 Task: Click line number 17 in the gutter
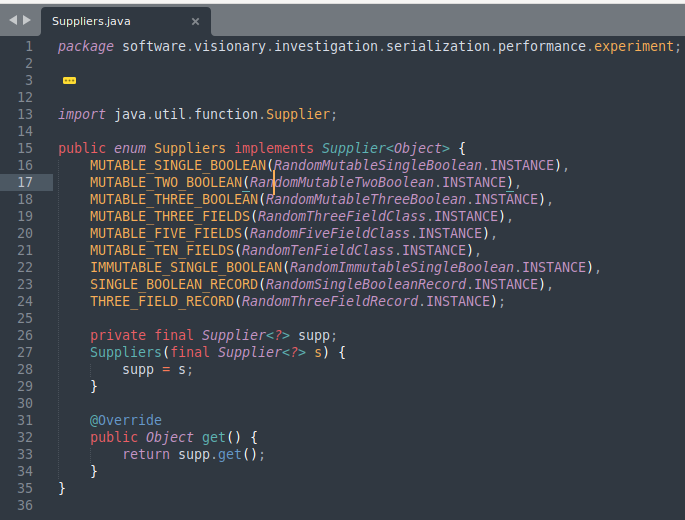click(x=25, y=182)
